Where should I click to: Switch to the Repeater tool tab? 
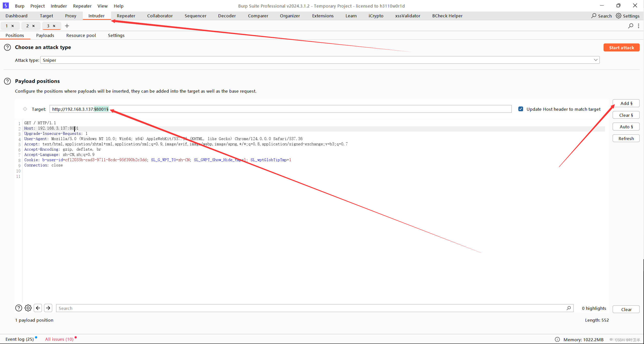[x=126, y=16]
